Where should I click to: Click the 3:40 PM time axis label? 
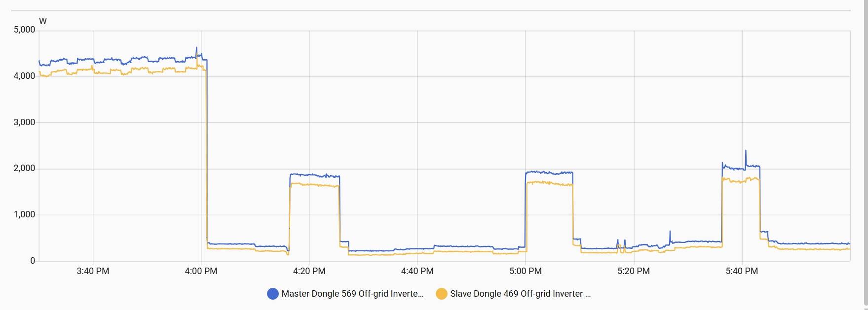coord(93,271)
